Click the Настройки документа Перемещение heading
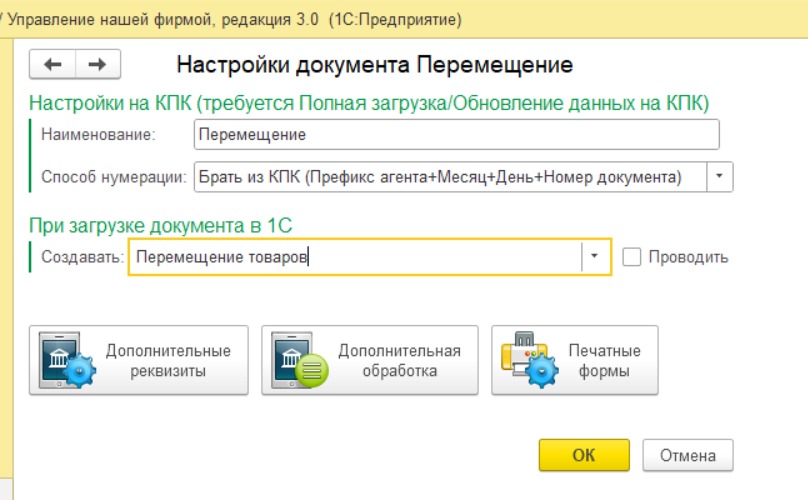The height and width of the screenshot is (500, 808). click(374, 65)
